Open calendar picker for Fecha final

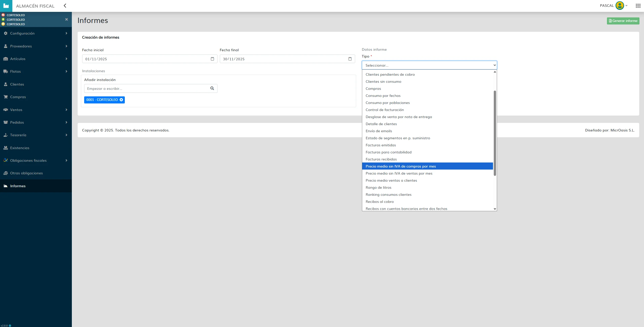tap(350, 59)
